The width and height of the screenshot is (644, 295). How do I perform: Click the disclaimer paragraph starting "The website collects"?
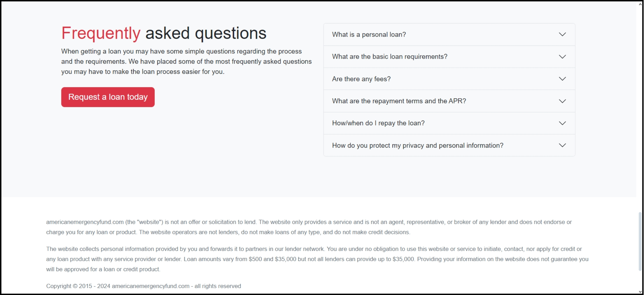tap(317, 259)
